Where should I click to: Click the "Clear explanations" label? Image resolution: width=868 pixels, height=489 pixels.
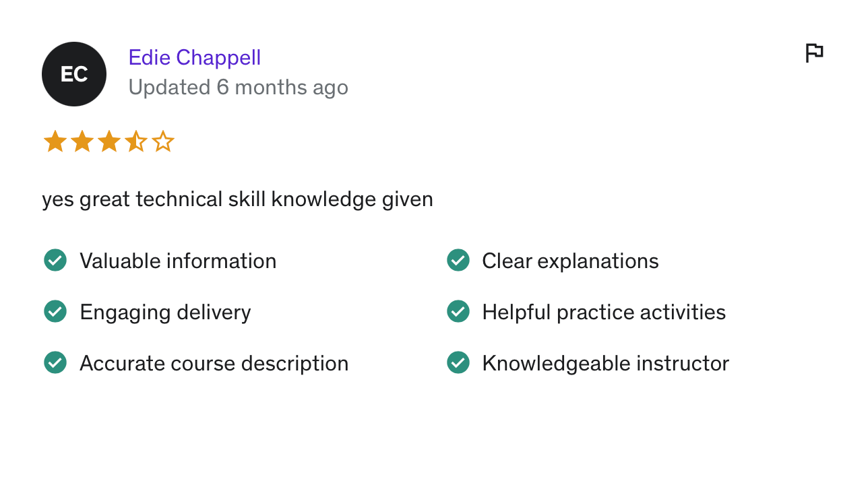[570, 261]
